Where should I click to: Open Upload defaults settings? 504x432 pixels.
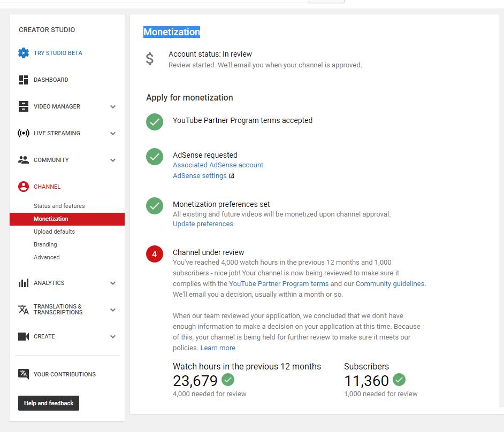point(54,232)
